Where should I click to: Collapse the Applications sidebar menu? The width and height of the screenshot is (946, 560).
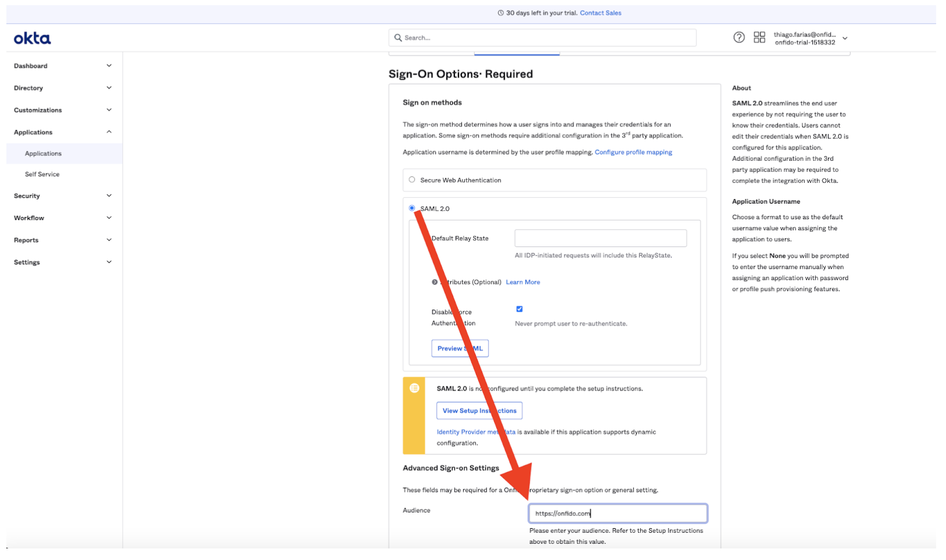click(x=109, y=132)
